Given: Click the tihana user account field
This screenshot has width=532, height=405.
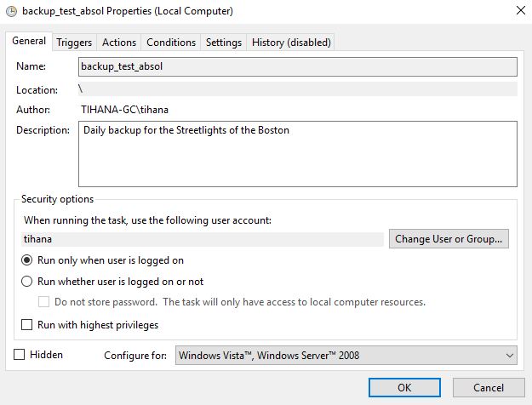Looking at the screenshot, I should (x=203, y=239).
